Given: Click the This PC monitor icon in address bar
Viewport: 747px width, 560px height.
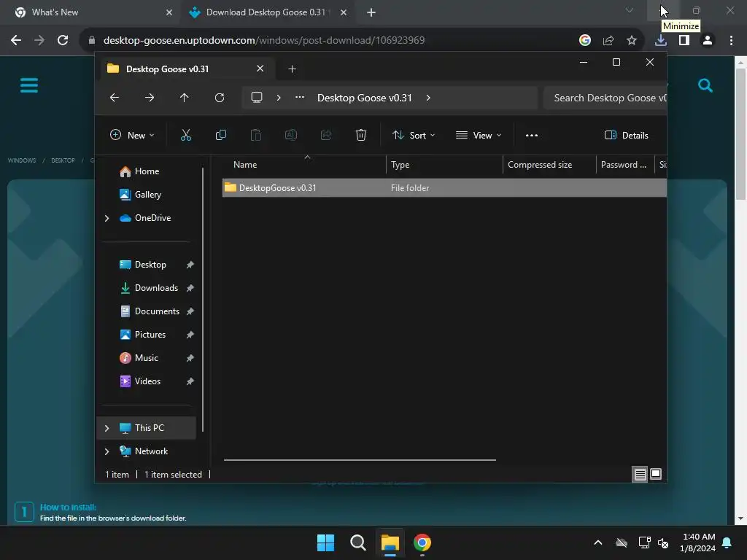Looking at the screenshot, I should (257, 98).
